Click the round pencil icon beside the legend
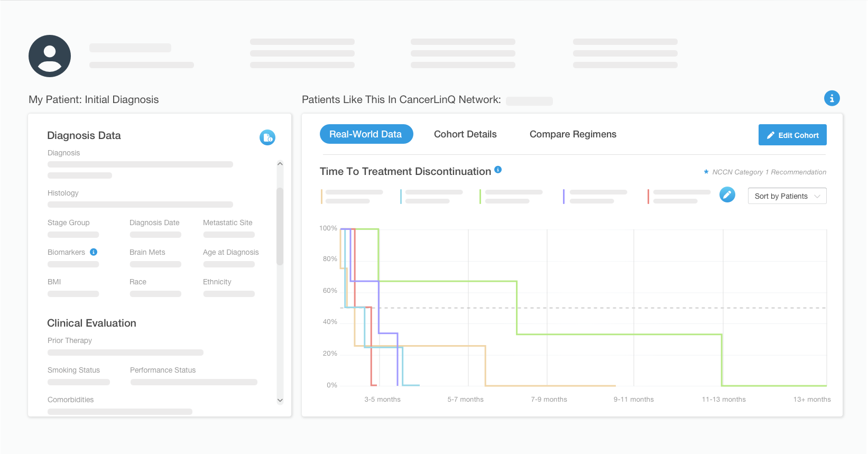868x454 pixels. tap(727, 195)
